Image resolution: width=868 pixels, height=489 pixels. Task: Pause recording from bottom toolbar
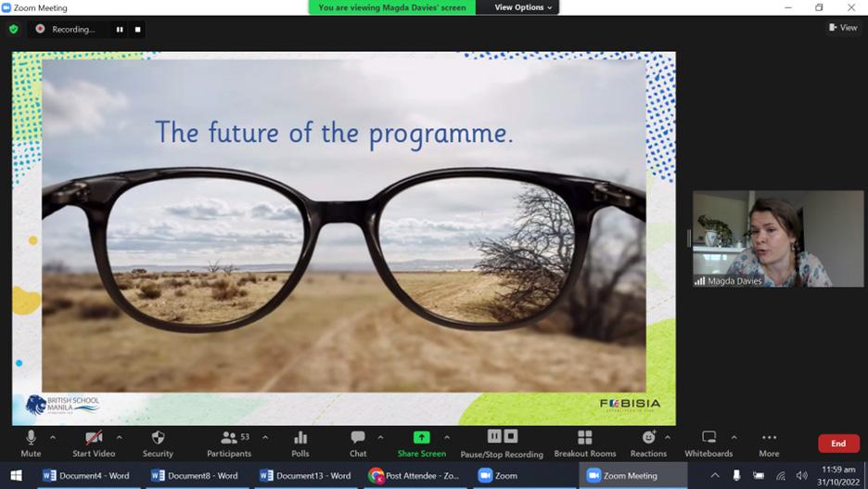point(494,436)
